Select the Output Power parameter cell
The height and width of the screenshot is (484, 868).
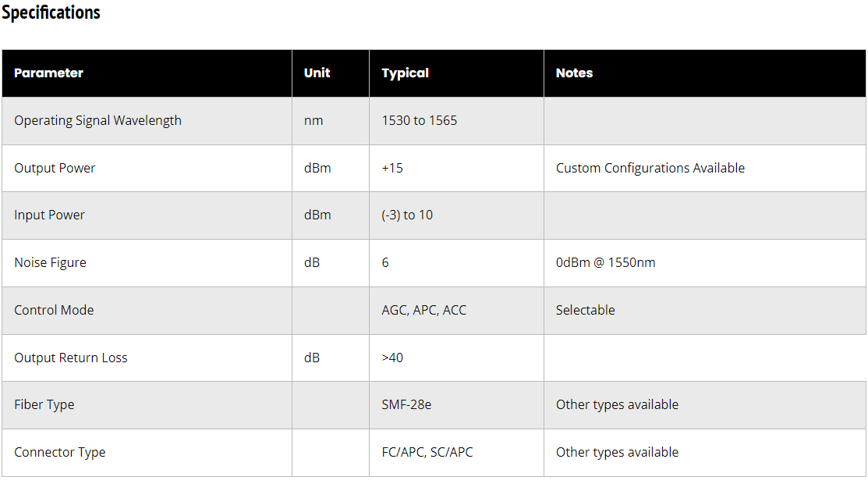(x=55, y=169)
